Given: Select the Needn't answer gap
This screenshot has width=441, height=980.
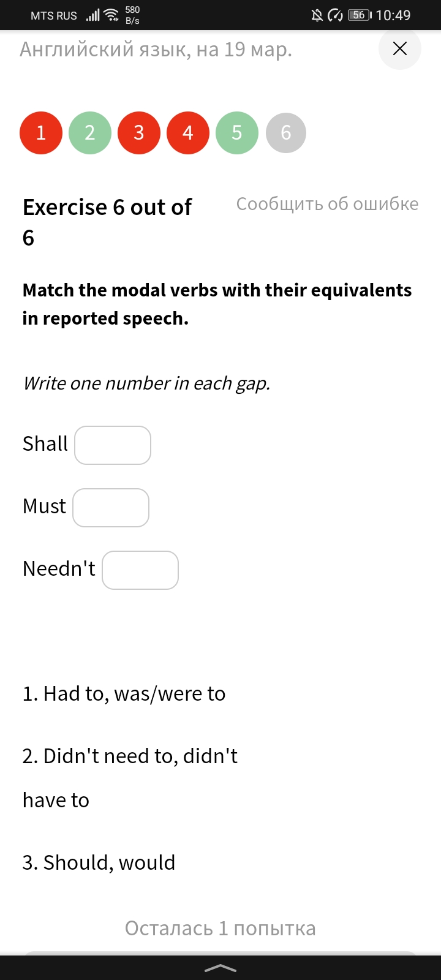Looking at the screenshot, I should (x=140, y=570).
